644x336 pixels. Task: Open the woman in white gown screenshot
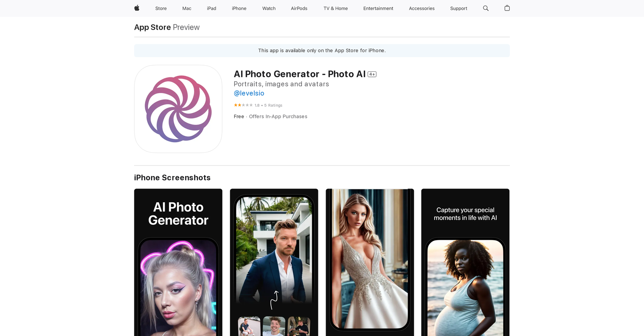(370, 262)
